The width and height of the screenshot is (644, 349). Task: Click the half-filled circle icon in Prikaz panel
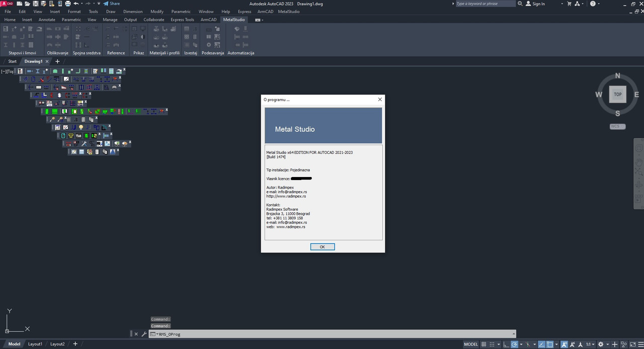pyautogui.click(x=143, y=37)
